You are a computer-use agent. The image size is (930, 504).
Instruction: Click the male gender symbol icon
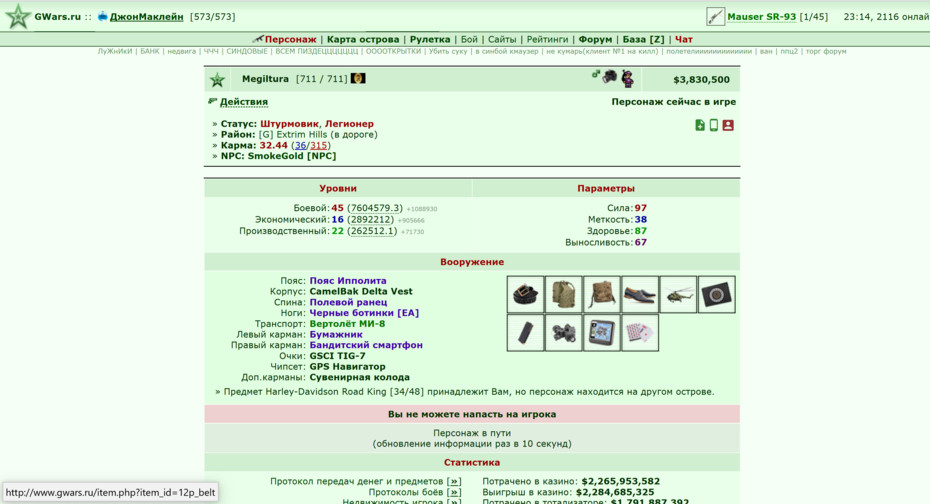tap(595, 74)
